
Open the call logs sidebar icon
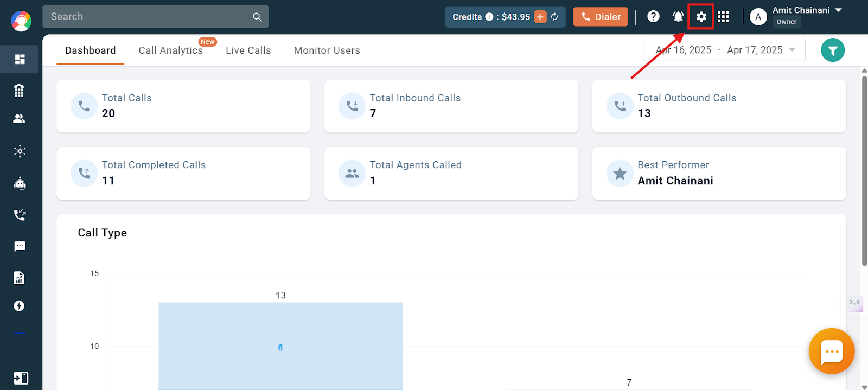(x=20, y=215)
